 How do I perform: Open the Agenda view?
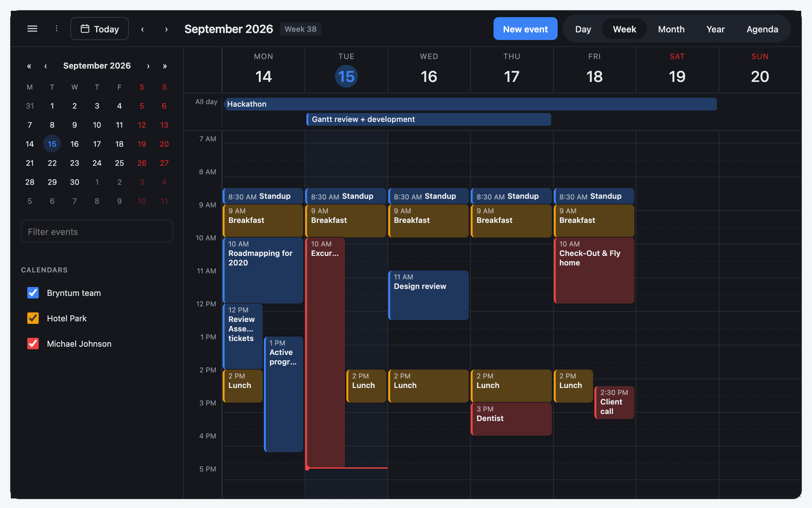(x=762, y=29)
